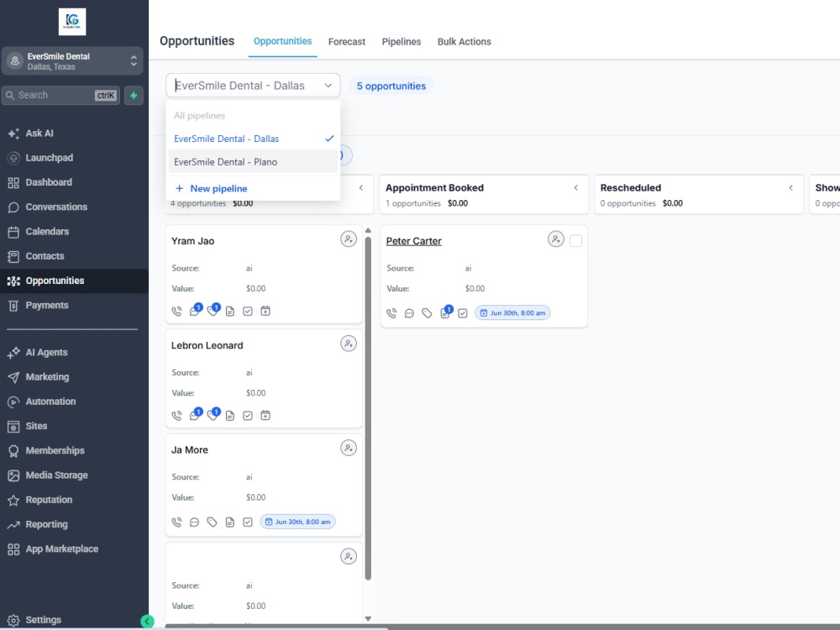
Task: Open notes icon with badge on Peter Carter card
Action: [x=446, y=312]
